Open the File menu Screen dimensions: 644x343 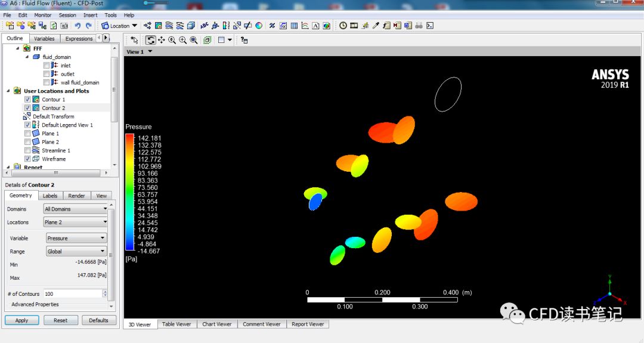7,15
